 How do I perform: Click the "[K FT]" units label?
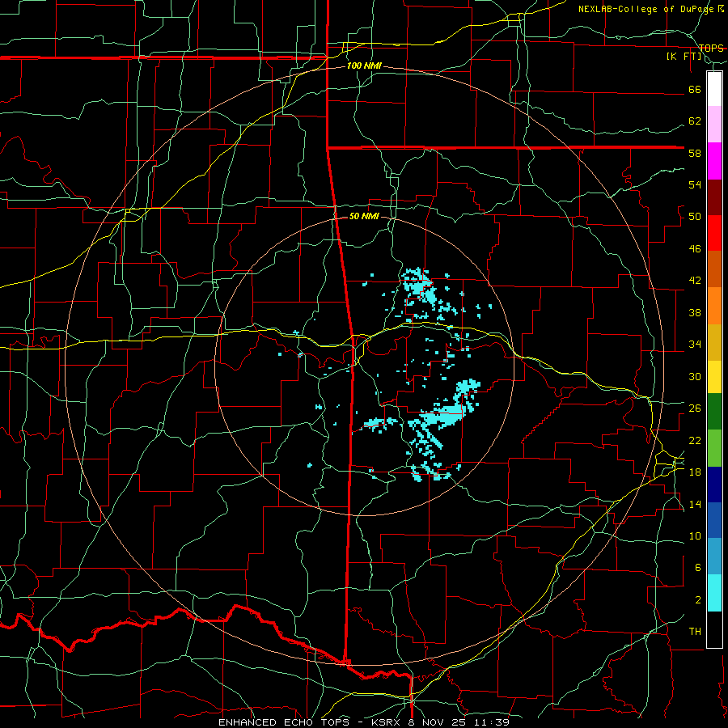coord(684,57)
